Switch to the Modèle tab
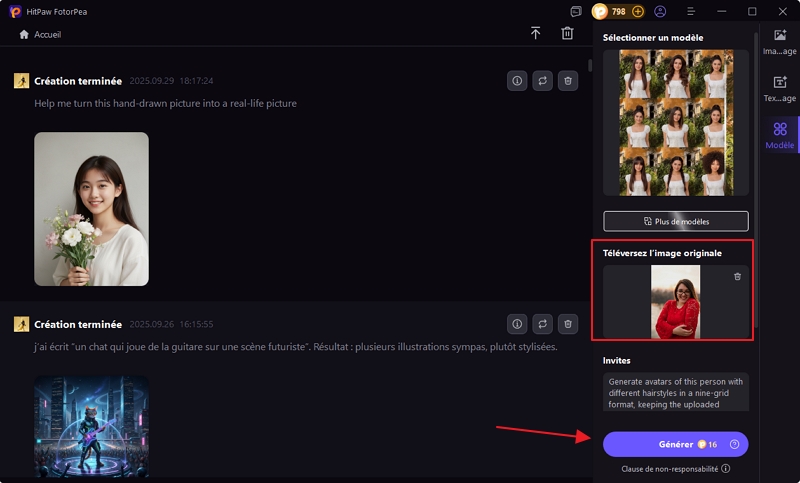800x483 pixels. tap(779, 135)
